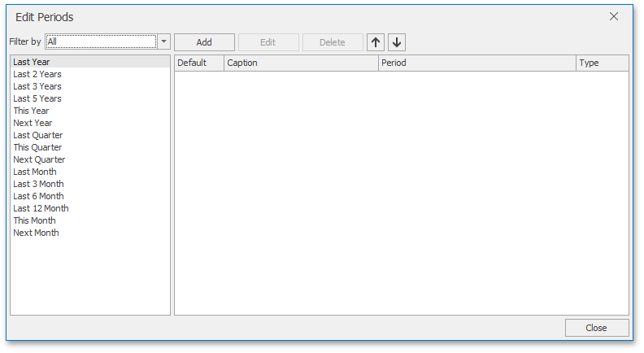Open the Filter by dropdown arrow

tap(163, 41)
